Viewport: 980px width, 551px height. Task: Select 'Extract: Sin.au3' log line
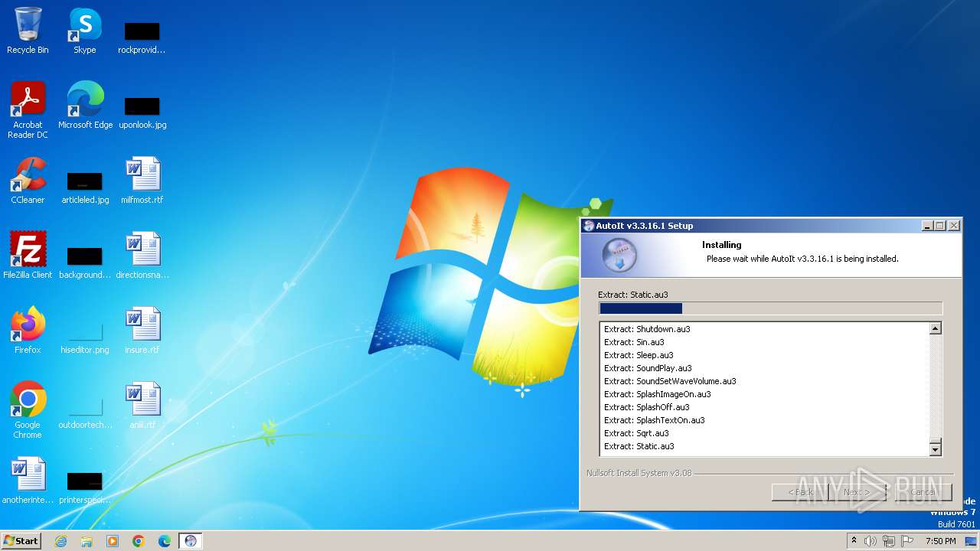click(634, 342)
